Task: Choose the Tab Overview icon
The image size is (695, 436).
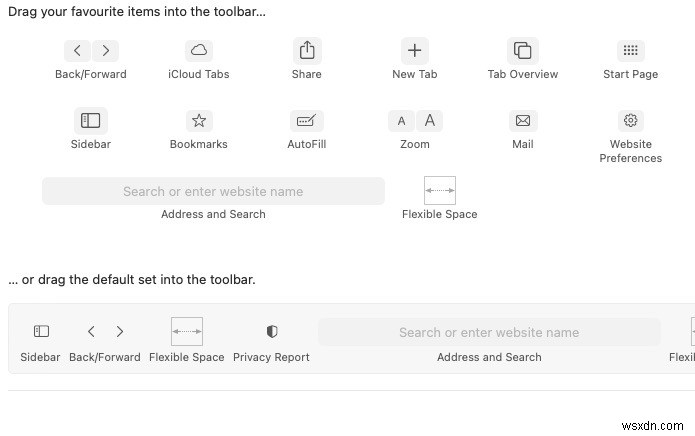Action: (x=522, y=50)
